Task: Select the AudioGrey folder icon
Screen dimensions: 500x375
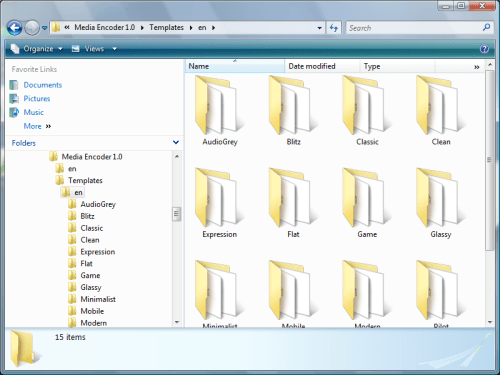Action: tap(219, 105)
